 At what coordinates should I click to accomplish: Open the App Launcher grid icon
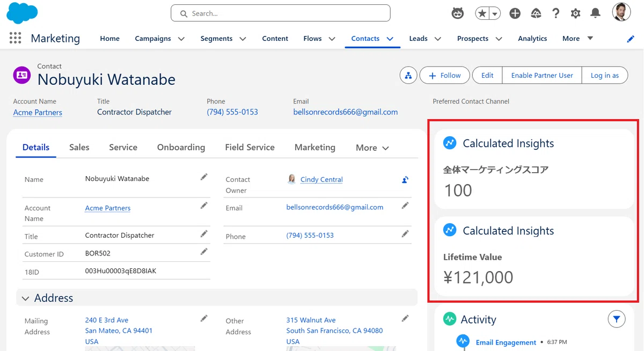coord(15,38)
